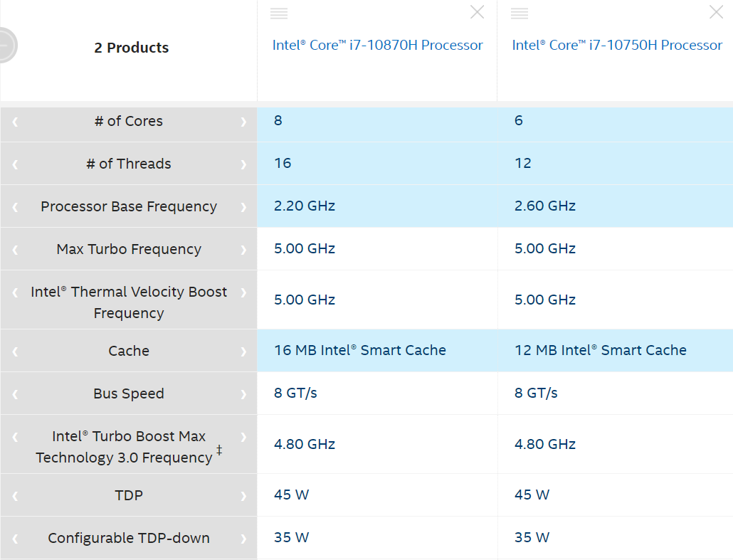
Task: Remove the i7-10870H processor column
Action: [x=477, y=12]
